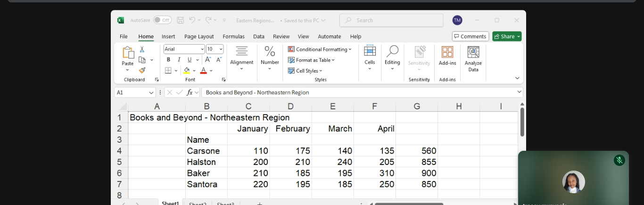644x205 pixels.
Task: Switch to the Review tab
Action: 281,36
